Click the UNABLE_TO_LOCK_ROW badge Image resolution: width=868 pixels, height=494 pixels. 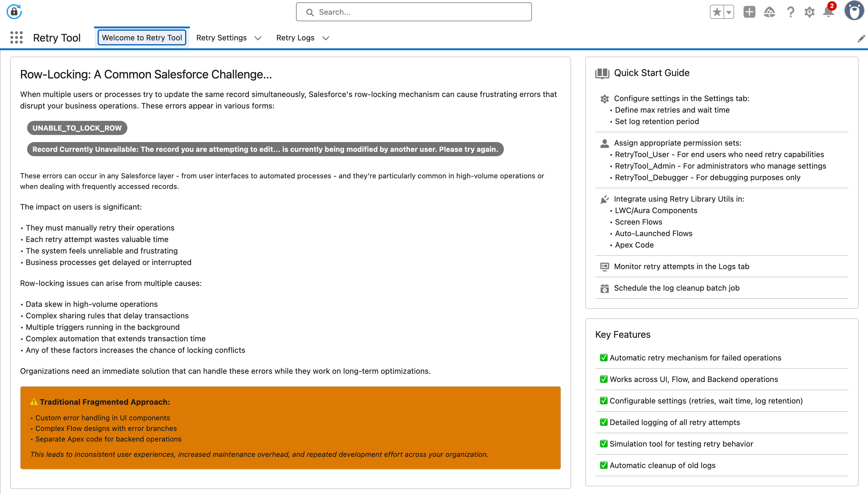click(77, 128)
